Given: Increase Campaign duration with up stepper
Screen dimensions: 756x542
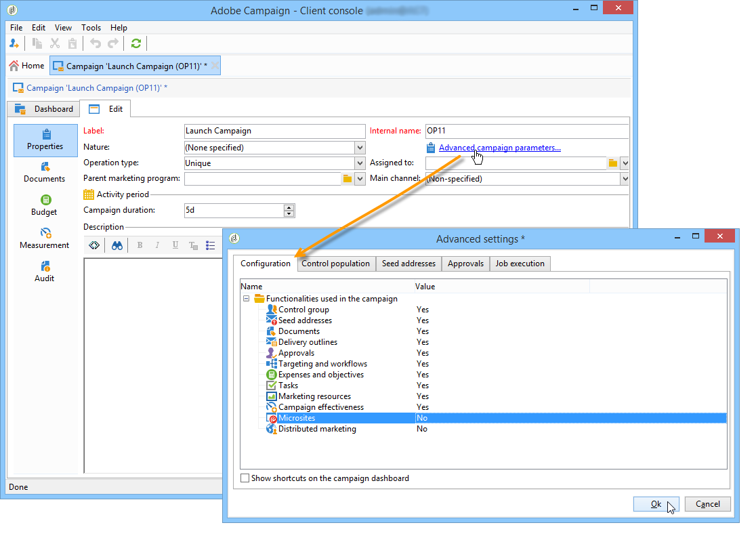Looking at the screenshot, I should click(289, 208).
